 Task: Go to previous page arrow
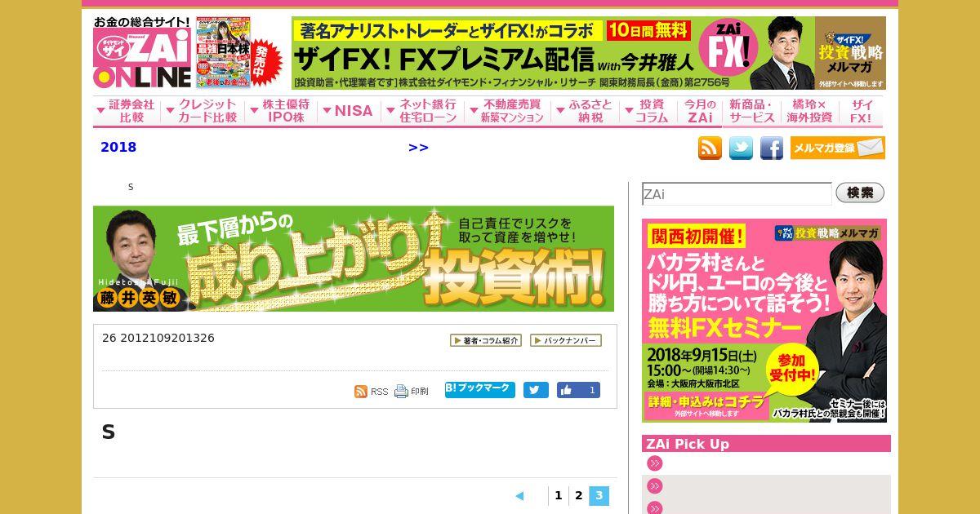tap(519, 496)
